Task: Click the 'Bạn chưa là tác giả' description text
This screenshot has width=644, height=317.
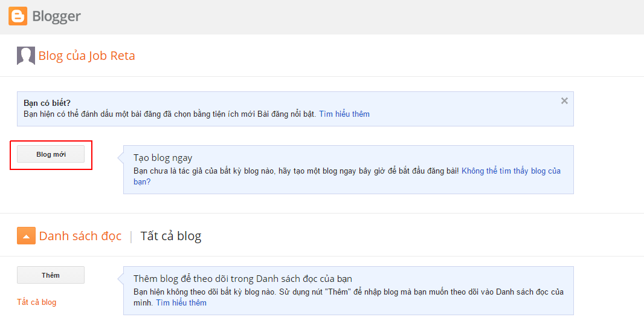Action: click(x=296, y=171)
